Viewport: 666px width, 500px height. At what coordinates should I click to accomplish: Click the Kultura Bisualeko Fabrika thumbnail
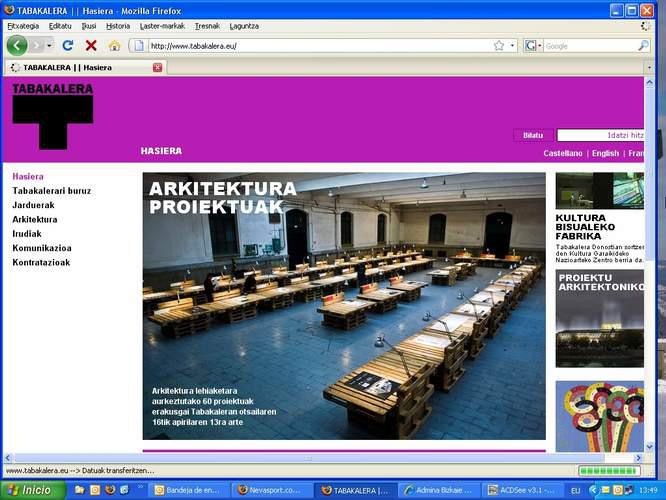(600, 191)
